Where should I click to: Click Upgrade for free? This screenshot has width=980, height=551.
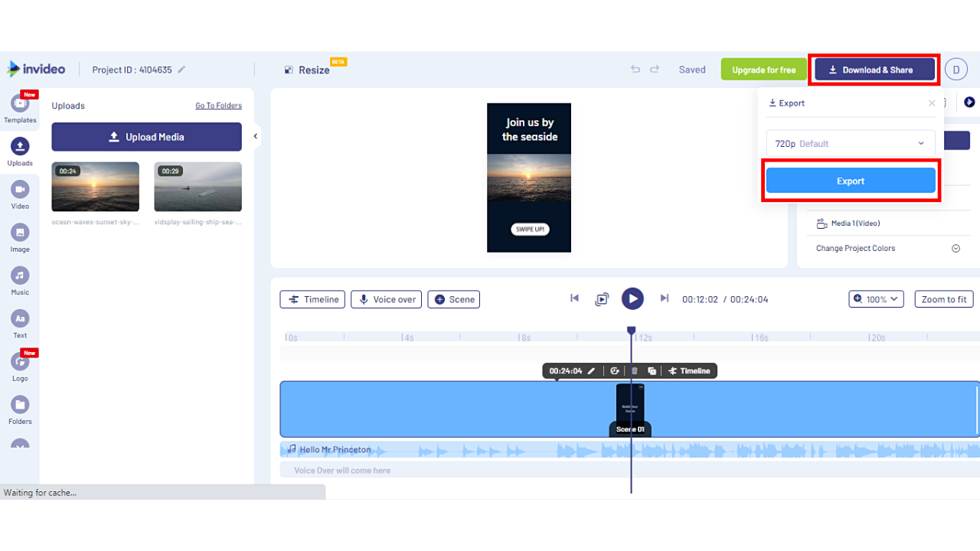pyautogui.click(x=763, y=69)
